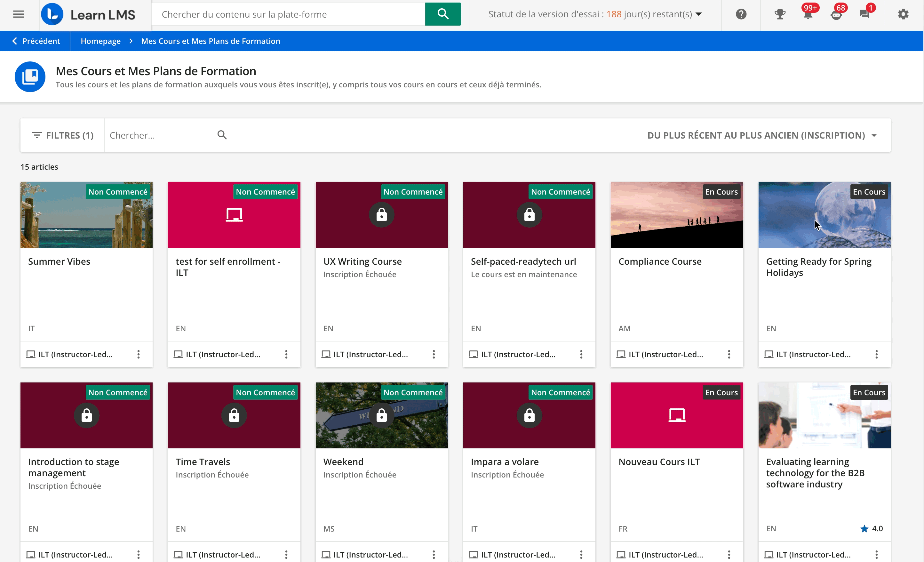Click the 4.0 star rating
This screenshot has width=924, height=562.
pos(872,529)
